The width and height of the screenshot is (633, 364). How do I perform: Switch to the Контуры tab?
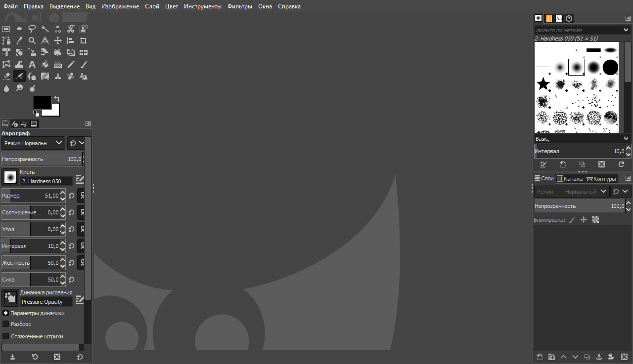601,178
